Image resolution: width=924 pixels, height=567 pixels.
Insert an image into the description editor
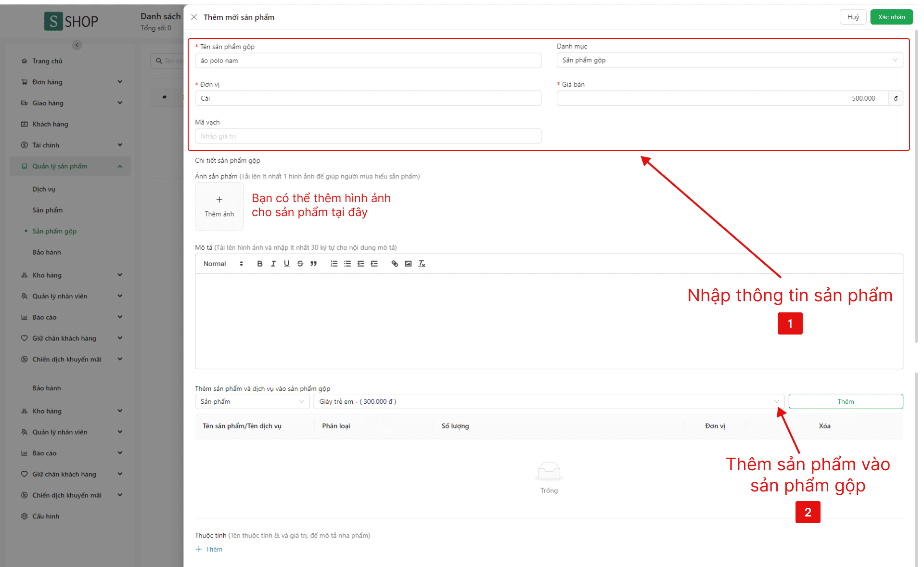(408, 264)
